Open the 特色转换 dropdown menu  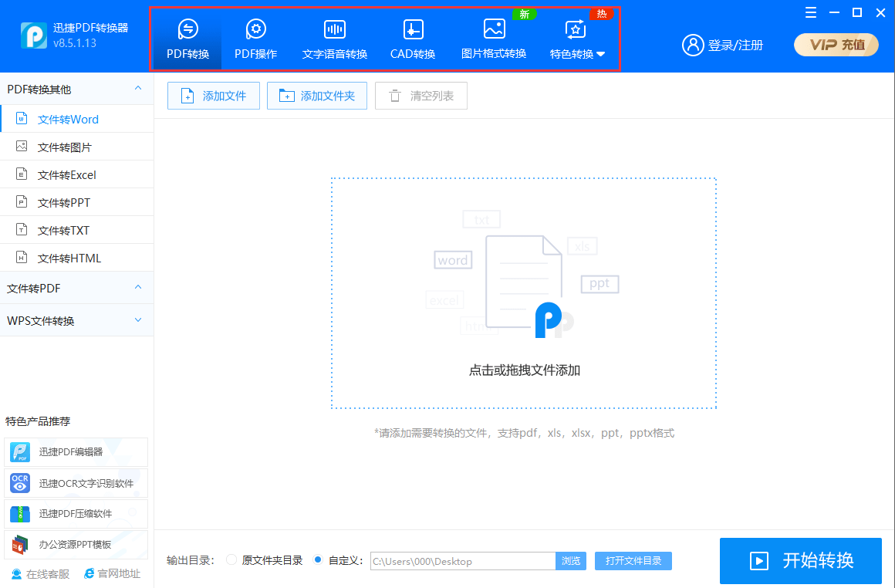[576, 39]
